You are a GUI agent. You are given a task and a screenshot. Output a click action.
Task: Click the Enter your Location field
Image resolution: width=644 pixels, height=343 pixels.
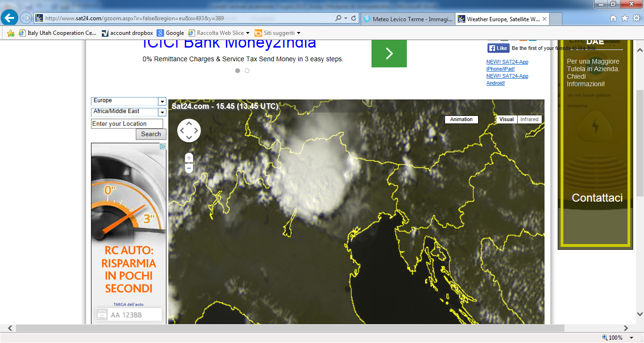(127, 124)
